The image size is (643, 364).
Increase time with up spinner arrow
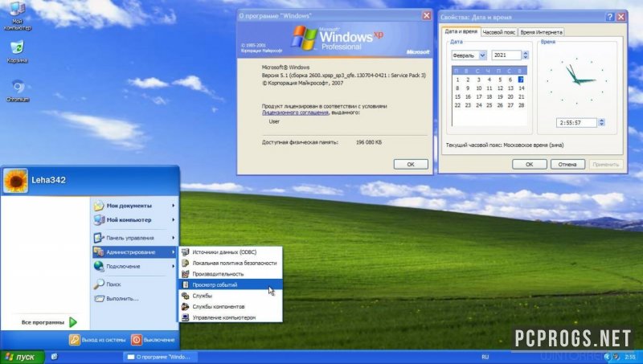tap(601, 120)
